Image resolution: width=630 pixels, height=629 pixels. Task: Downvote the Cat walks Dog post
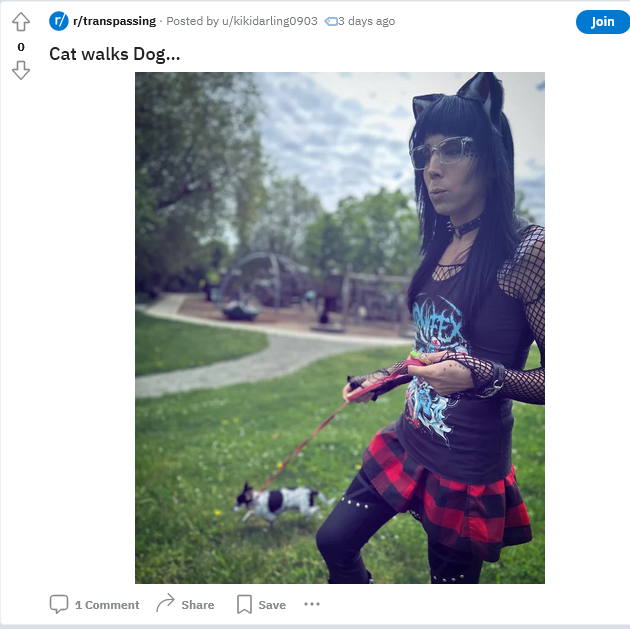(20, 70)
